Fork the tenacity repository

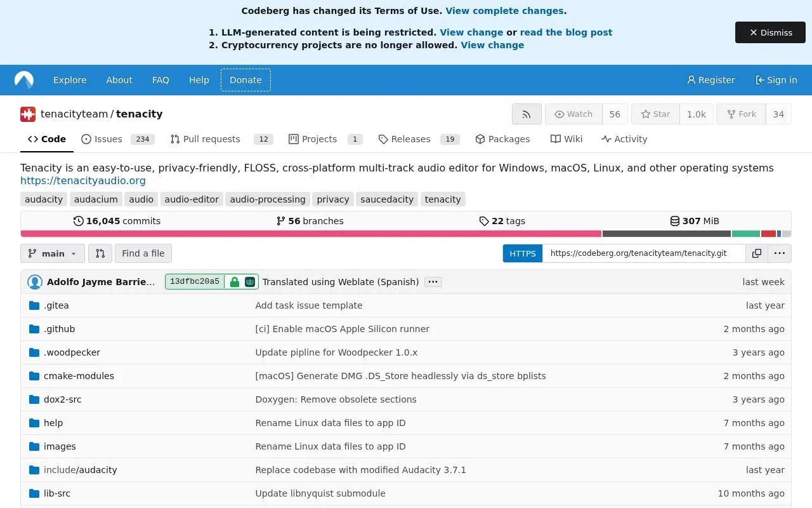tap(741, 114)
